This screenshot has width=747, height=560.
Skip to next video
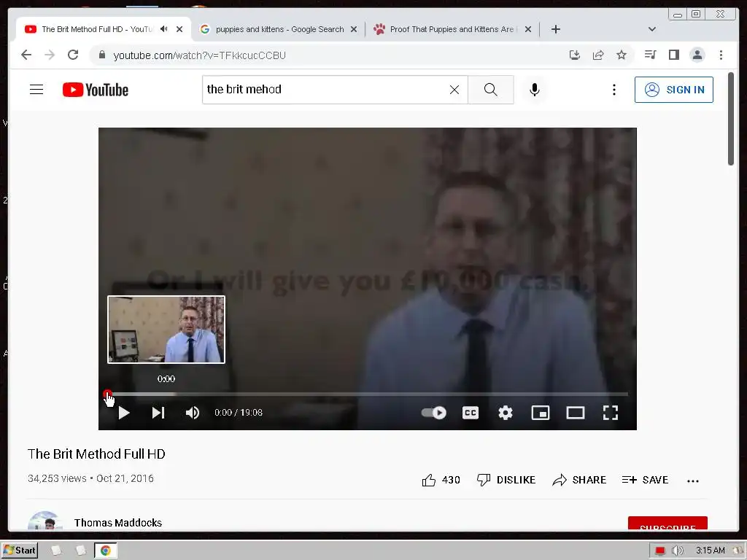point(158,413)
